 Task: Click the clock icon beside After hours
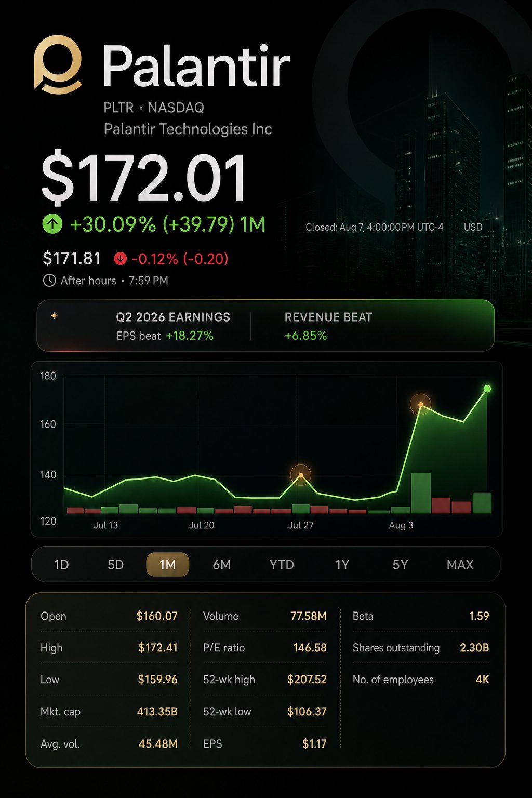click(x=49, y=281)
